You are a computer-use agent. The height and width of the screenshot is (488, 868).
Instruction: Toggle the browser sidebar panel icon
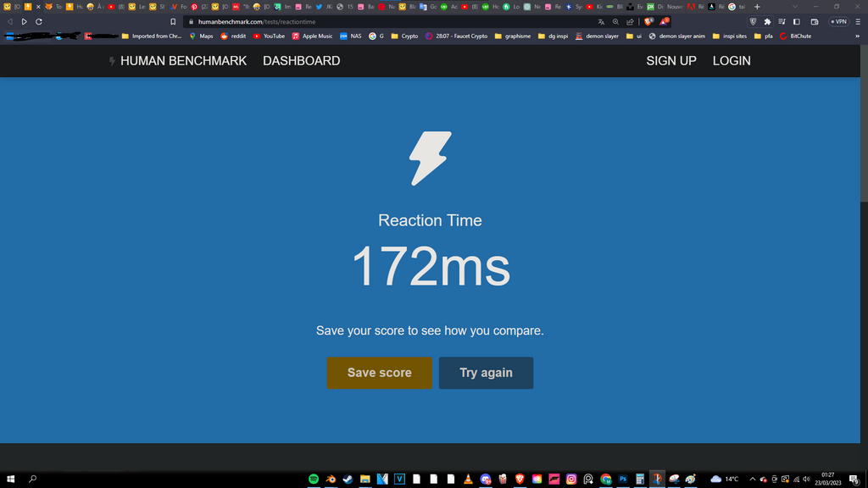coord(797,21)
